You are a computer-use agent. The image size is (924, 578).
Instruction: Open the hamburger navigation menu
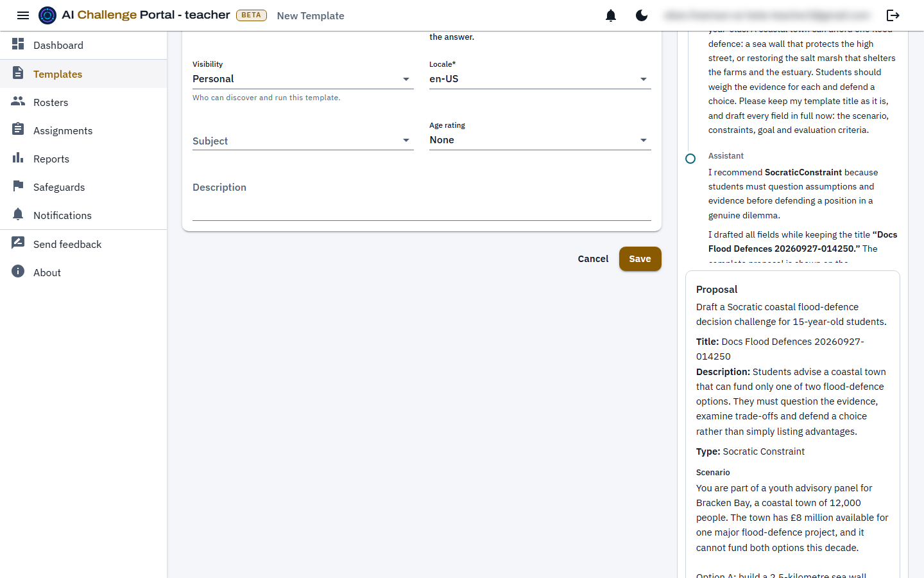[x=23, y=15]
